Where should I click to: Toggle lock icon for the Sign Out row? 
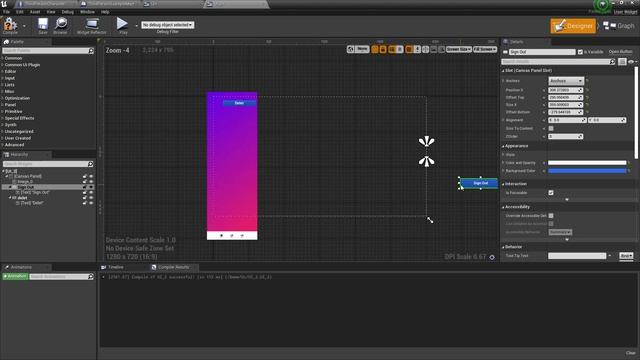85,187
